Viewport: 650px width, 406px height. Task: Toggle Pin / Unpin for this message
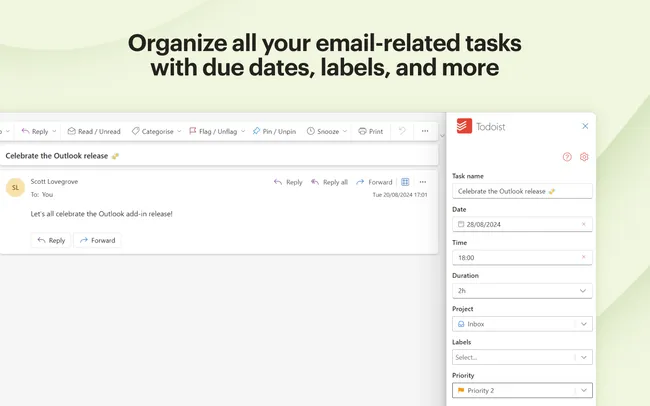[x=275, y=131]
